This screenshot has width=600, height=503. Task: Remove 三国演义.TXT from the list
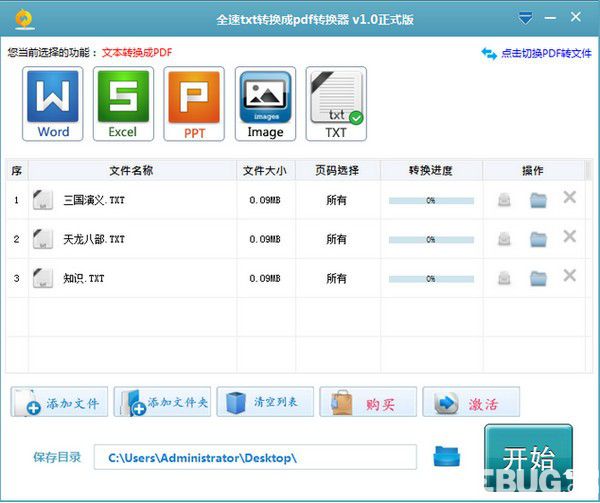pos(570,197)
